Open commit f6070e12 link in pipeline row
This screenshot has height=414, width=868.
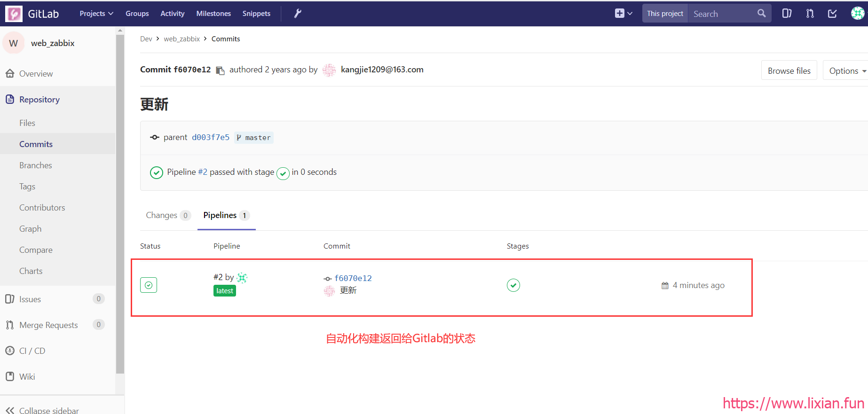(x=353, y=278)
